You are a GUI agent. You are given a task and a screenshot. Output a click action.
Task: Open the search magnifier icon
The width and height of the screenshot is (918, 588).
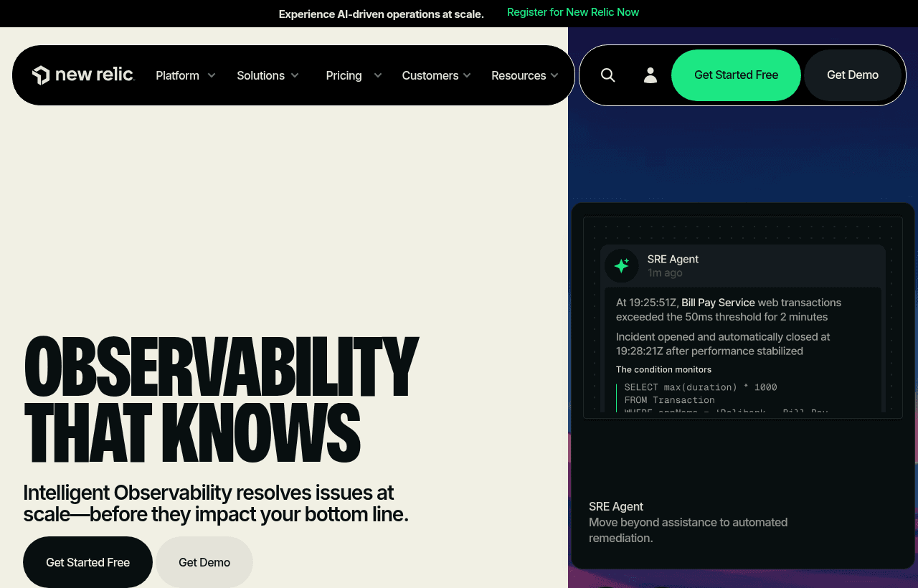pyautogui.click(x=608, y=75)
